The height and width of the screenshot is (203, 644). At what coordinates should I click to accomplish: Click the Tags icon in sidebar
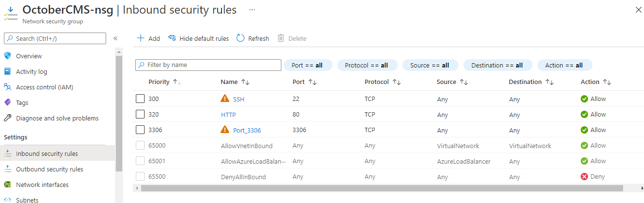7,102
